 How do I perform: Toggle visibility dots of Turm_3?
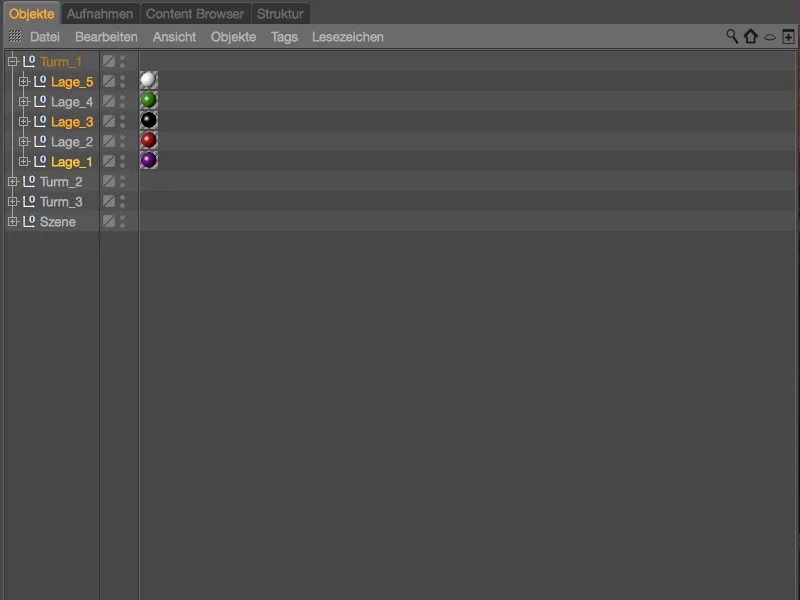tap(122, 201)
